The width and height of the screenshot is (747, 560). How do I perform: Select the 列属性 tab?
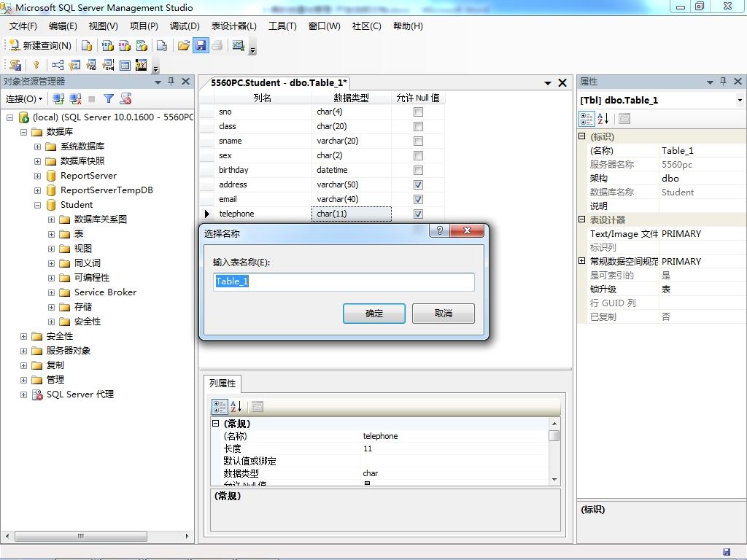[x=222, y=384]
